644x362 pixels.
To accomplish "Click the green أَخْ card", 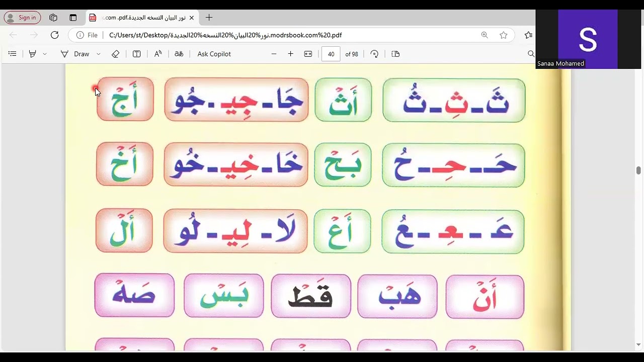I will pos(125,164).
